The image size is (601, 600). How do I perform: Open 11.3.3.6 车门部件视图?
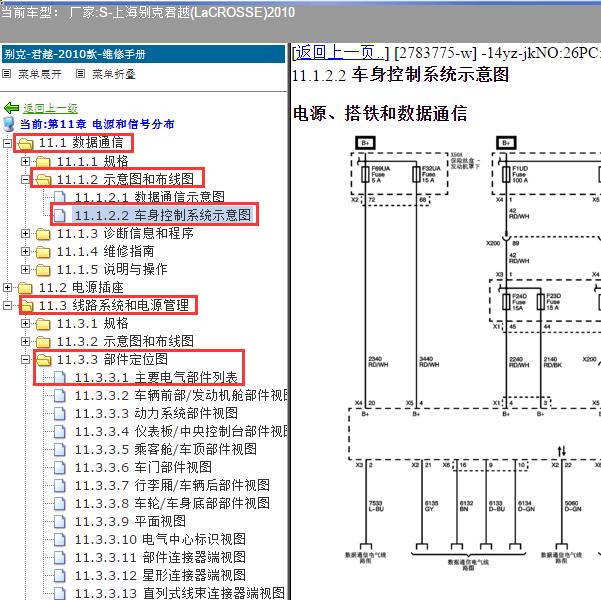[x=143, y=468]
